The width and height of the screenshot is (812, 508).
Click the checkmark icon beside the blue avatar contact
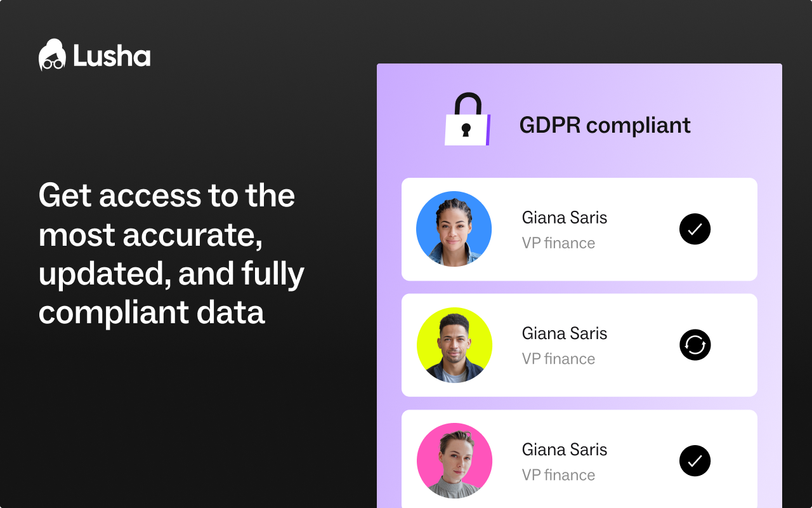(695, 229)
